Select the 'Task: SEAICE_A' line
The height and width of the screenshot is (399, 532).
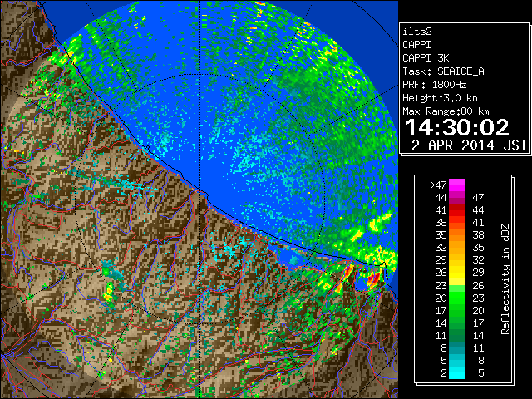point(443,71)
